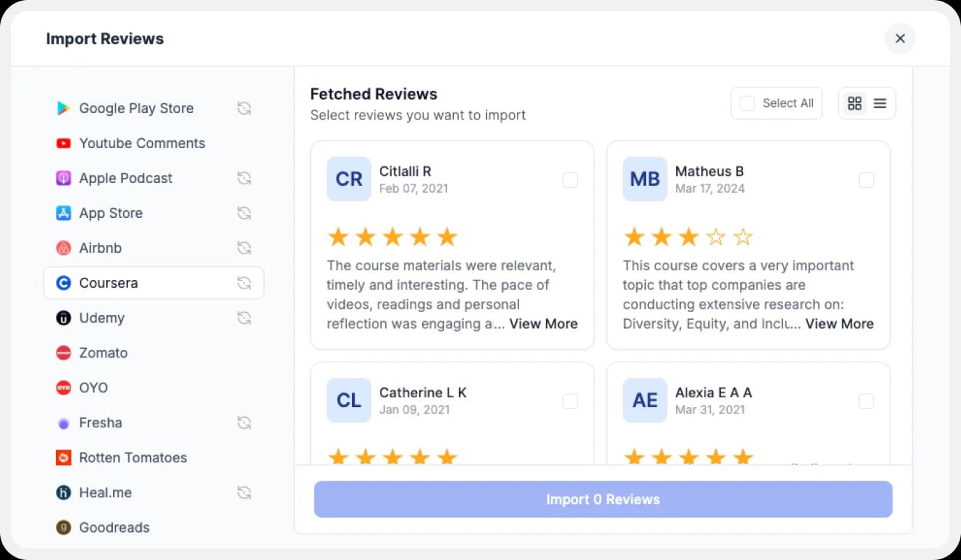This screenshot has width=961, height=560.
Task: Check Catherine L K's review
Action: coord(571,401)
